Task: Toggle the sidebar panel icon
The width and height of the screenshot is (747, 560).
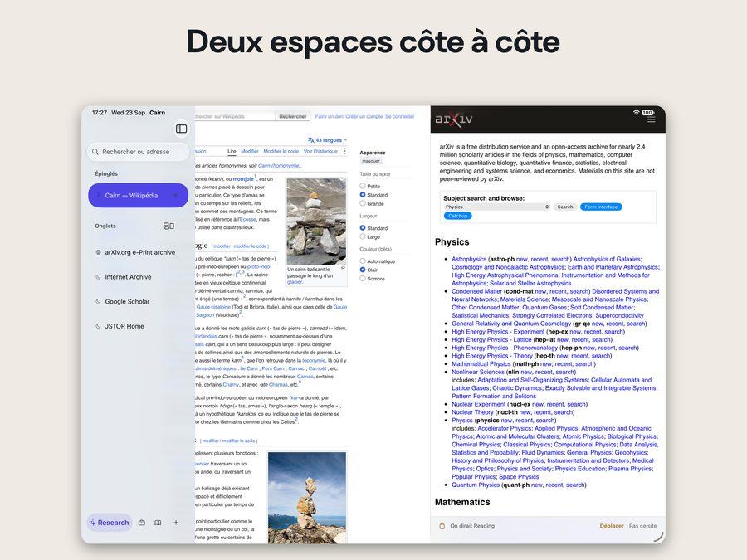Action: click(181, 129)
